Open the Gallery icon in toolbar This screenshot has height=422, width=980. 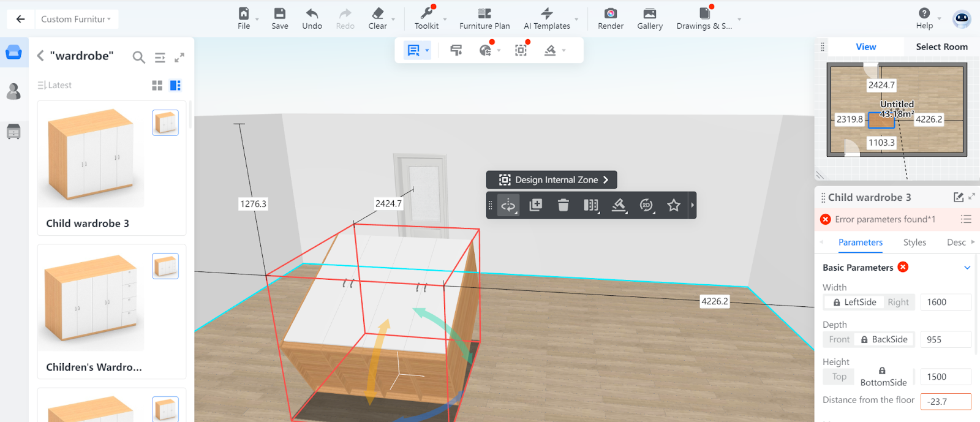pos(649,14)
